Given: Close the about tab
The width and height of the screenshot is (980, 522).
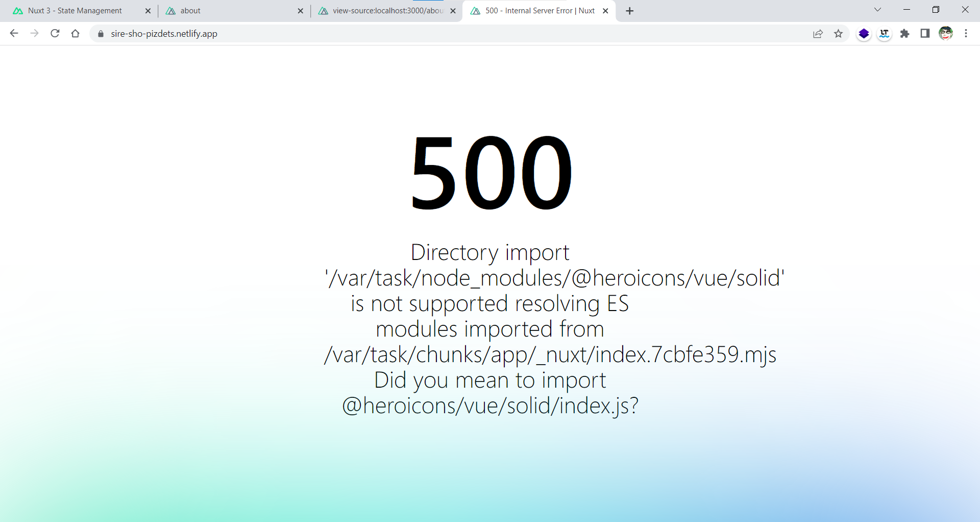Looking at the screenshot, I should (x=301, y=10).
